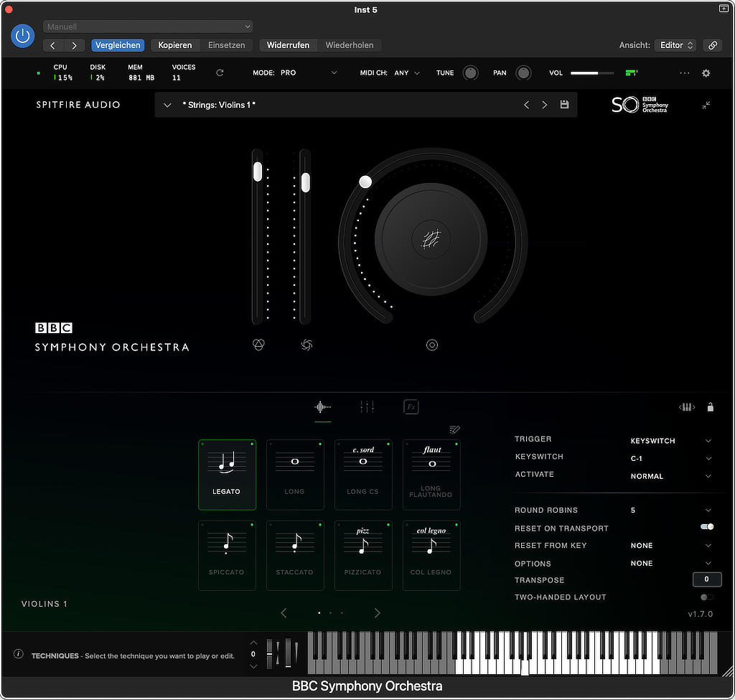This screenshot has width=735, height=700.
Task: Click the dynamics vertical slider handle
Action: 305,182
